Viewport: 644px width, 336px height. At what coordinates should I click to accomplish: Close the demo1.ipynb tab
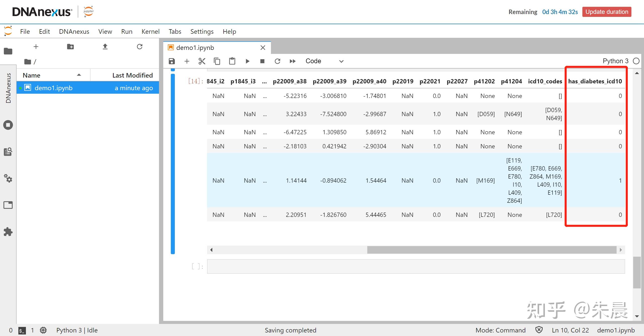[263, 48]
